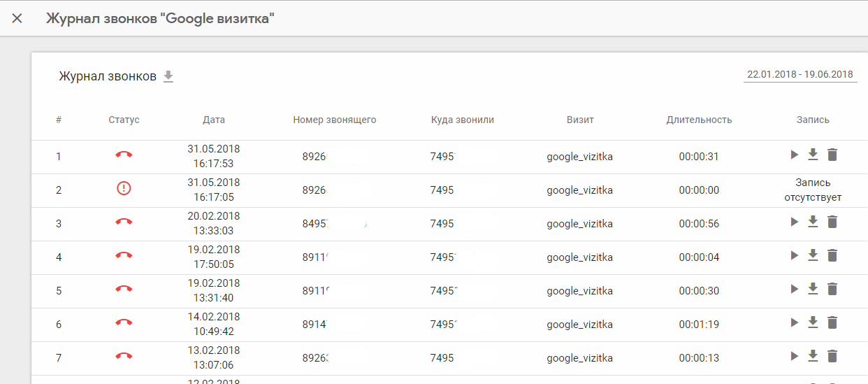Download the 00:00:56 call recording
Viewport: 868px width, 384px height.
pos(813,222)
